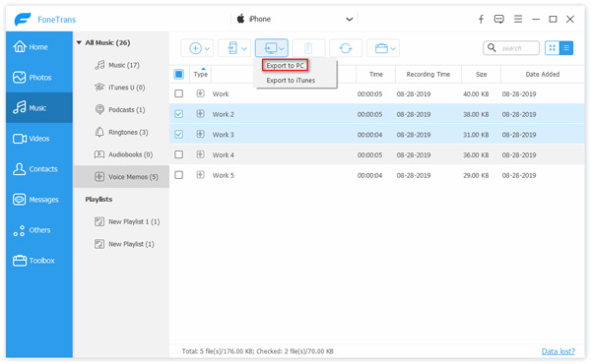Open the hamburger menu icon
The height and width of the screenshot is (364, 591).
pos(518,19)
